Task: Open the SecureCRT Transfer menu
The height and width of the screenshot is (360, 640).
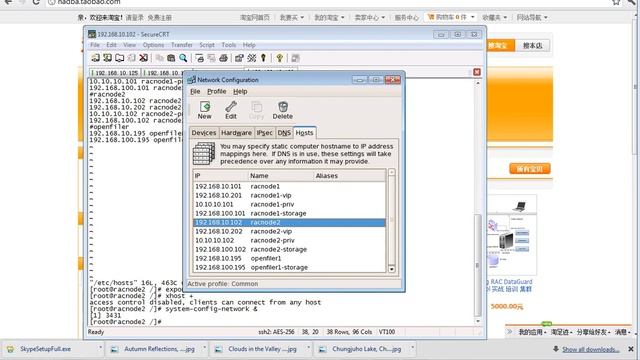Action: (x=182, y=45)
